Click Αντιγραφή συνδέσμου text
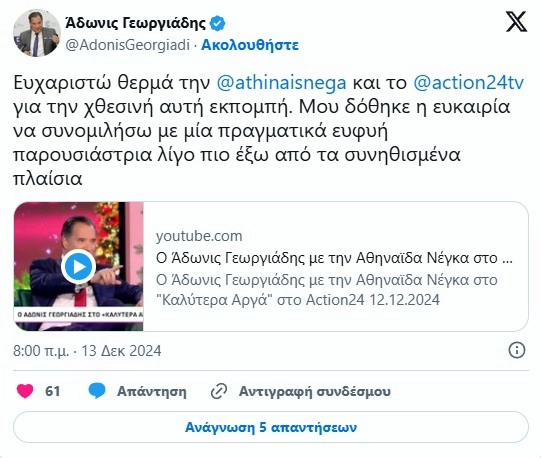The height and width of the screenshot is (458, 541). 315,391
